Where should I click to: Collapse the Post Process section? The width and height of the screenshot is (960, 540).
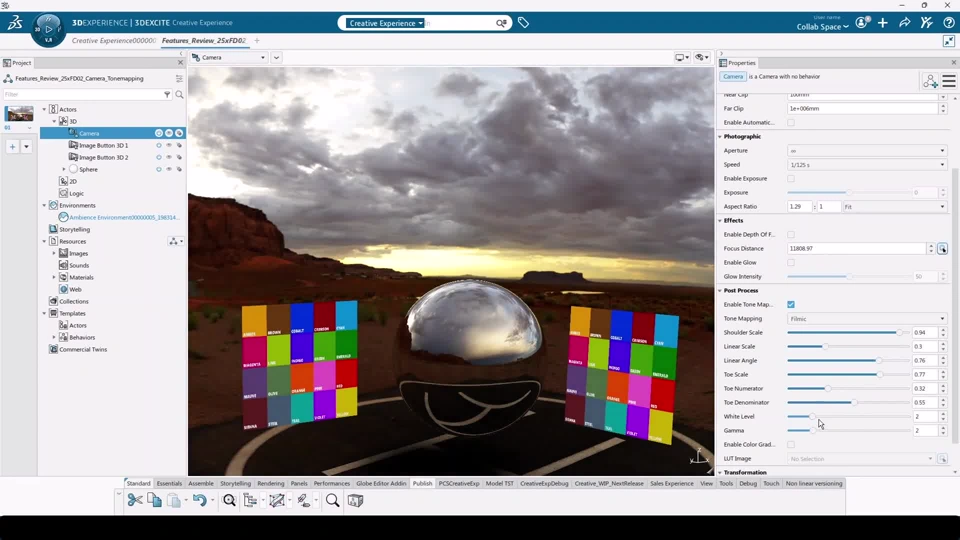coord(720,291)
